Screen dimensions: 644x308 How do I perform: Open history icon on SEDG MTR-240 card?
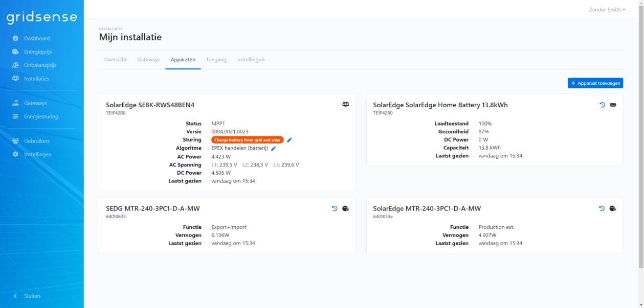[335, 208]
